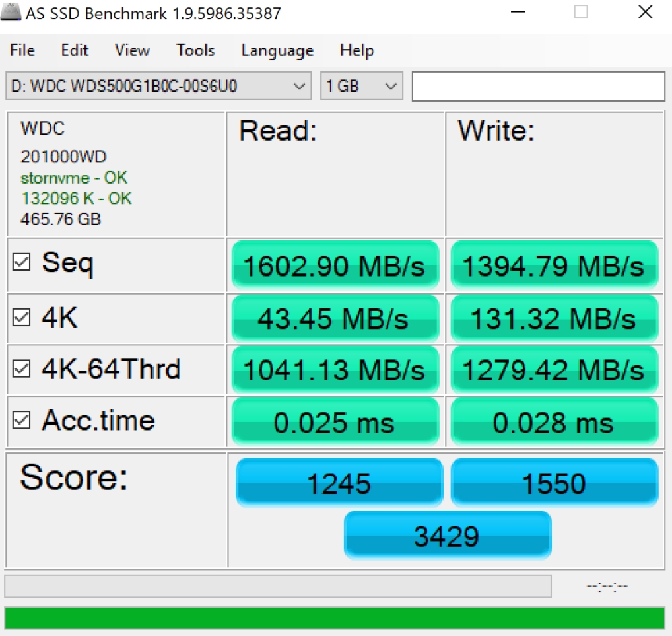672x636 pixels.
Task: Click the 132096 K - OK alignment status
Action: click(x=77, y=198)
